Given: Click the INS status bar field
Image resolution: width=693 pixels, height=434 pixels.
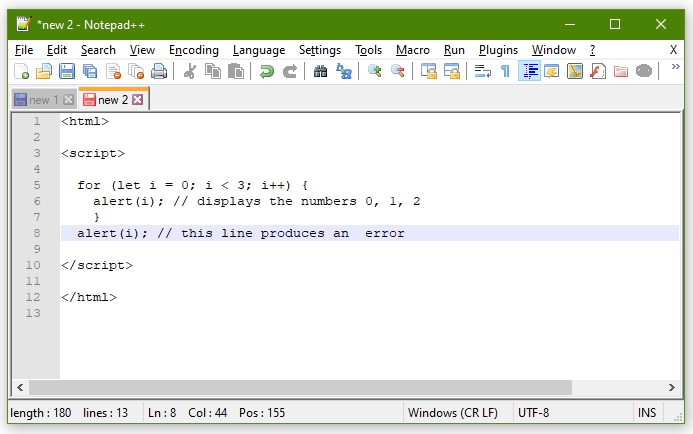Looking at the screenshot, I should [x=647, y=413].
